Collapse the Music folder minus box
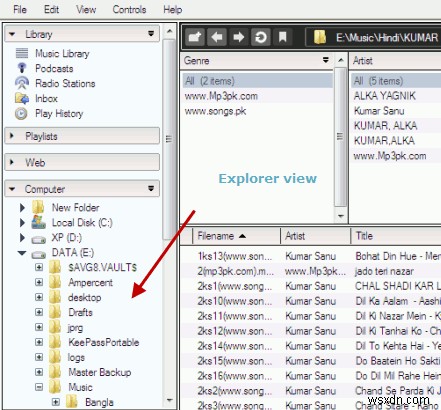Viewport: 441px width, 410px height. click(39, 387)
